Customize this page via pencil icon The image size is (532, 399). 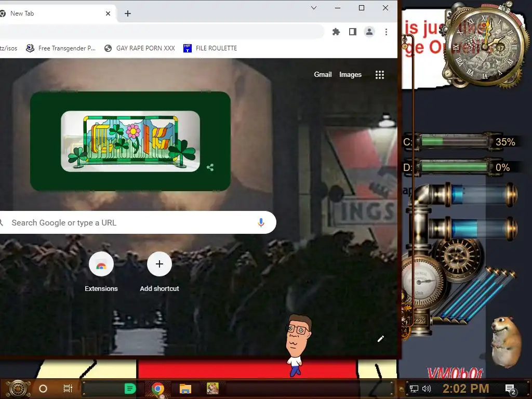click(x=381, y=339)
